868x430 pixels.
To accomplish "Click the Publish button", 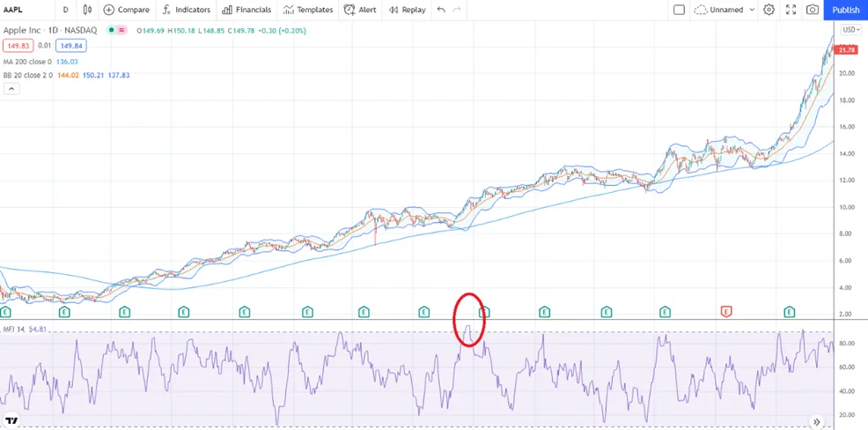I will [846, 10].
